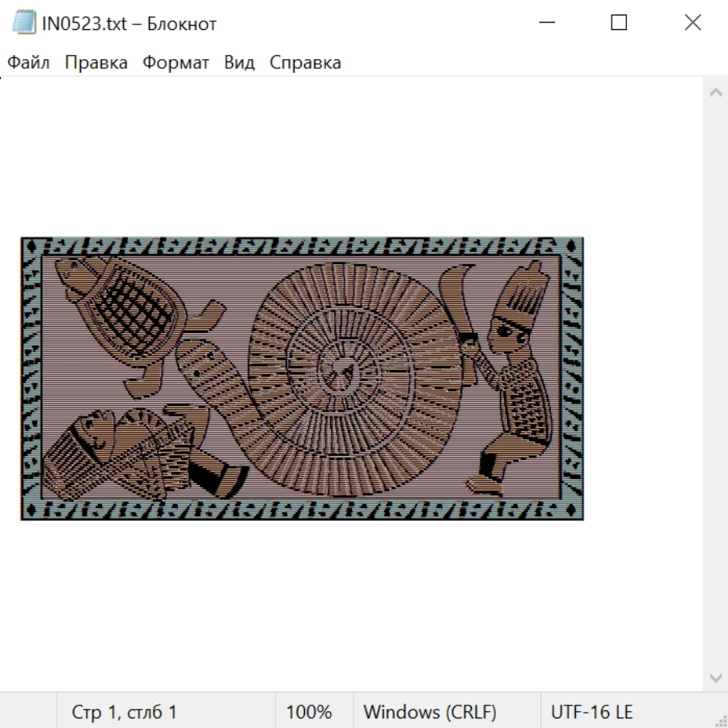Maximize the Notepad window
This screenshot has height=728, width=728.
point(619,23)
